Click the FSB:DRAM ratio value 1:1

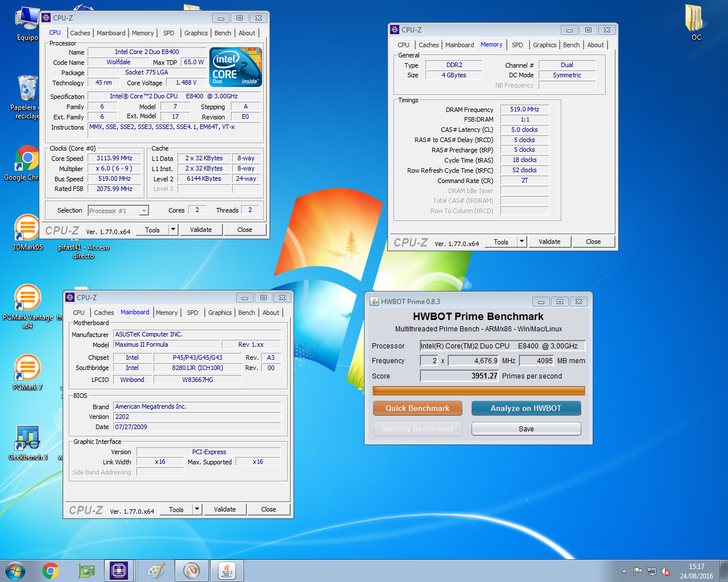524,119
